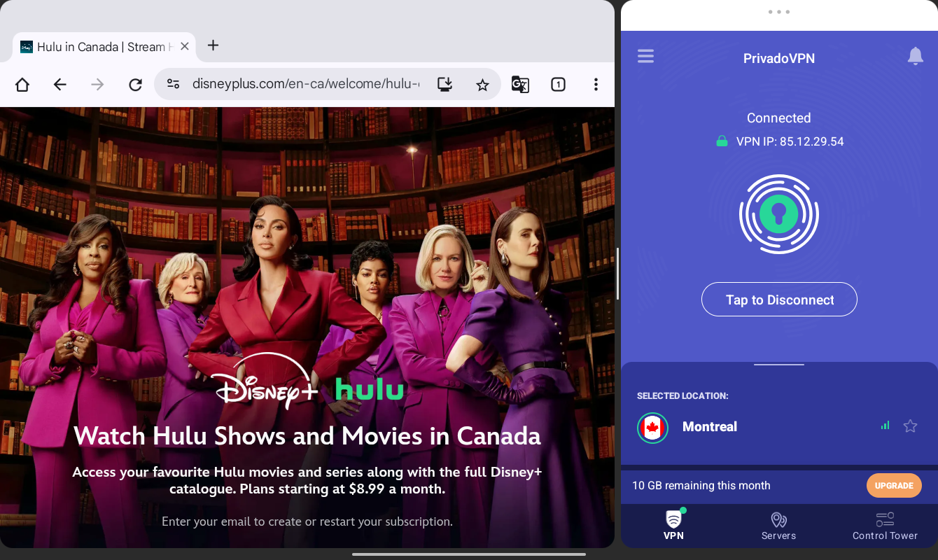Open site information icon in address bar
This screenshot has width=938, height=560.
click(x=173, y=84)
